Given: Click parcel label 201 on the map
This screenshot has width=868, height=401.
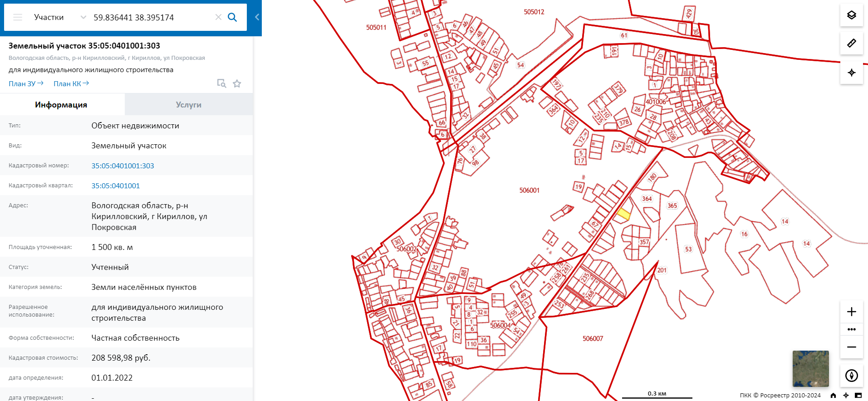Looking at the screenshot, I should 662,270.
